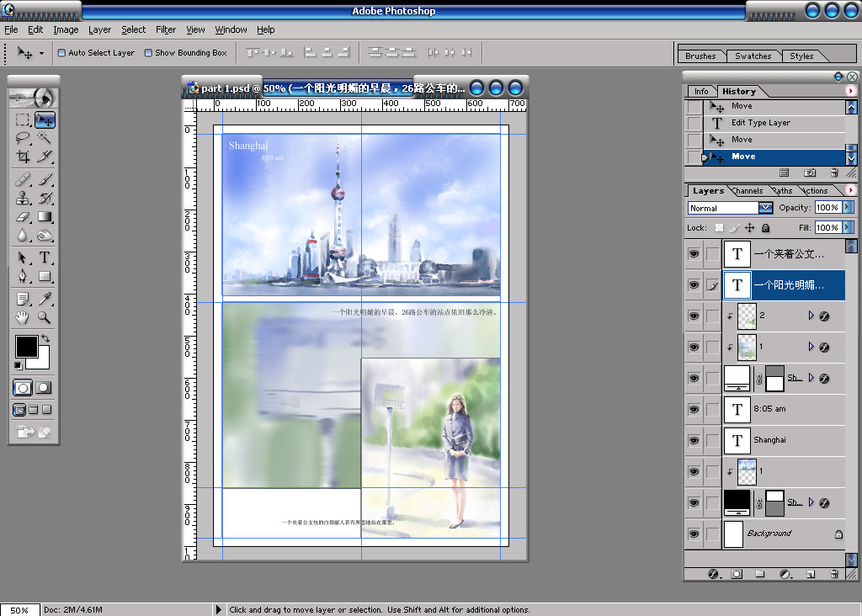
Task: Open the Brushes palette tab
Action: pos(700,56)
